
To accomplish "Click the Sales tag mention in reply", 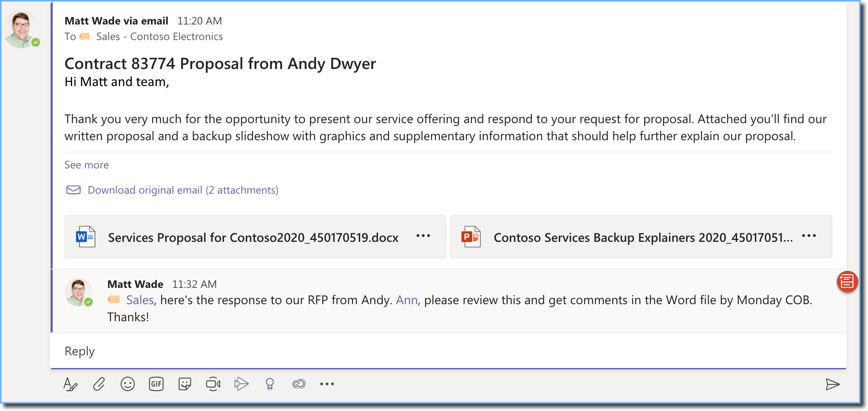I will click(x=140, y=300).
